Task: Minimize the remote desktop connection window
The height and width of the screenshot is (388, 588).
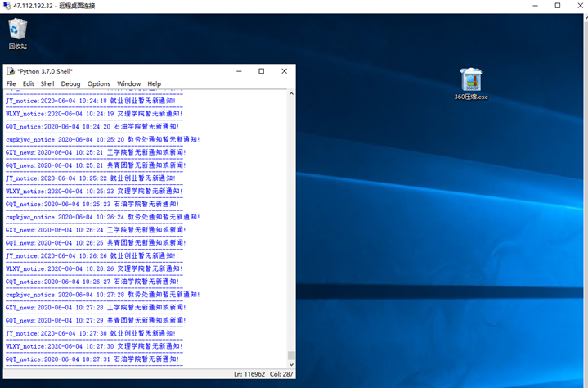Action: (535, 6)
